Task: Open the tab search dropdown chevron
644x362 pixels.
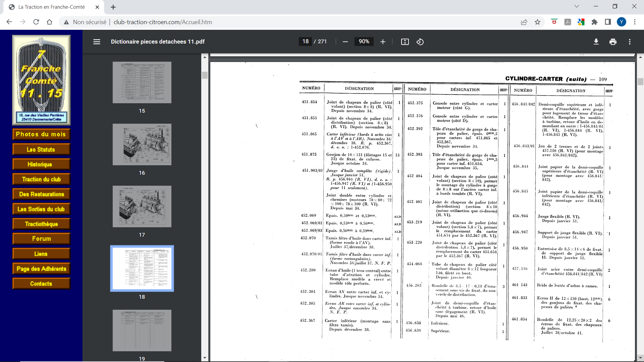Action: 577,6
